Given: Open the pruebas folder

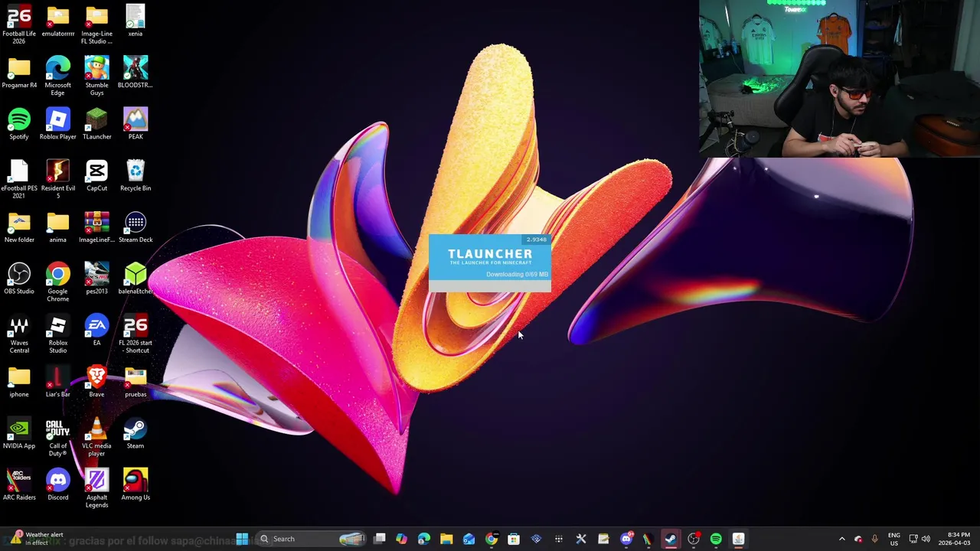Looking at the screenshot, I should click(136, 382).
